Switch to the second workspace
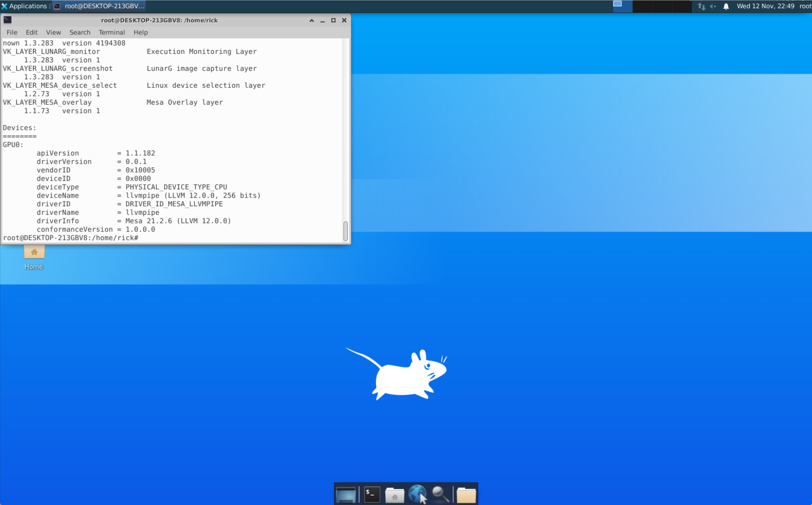The height and width of the screenshot is (505, 812). click(x=642, y=6)
